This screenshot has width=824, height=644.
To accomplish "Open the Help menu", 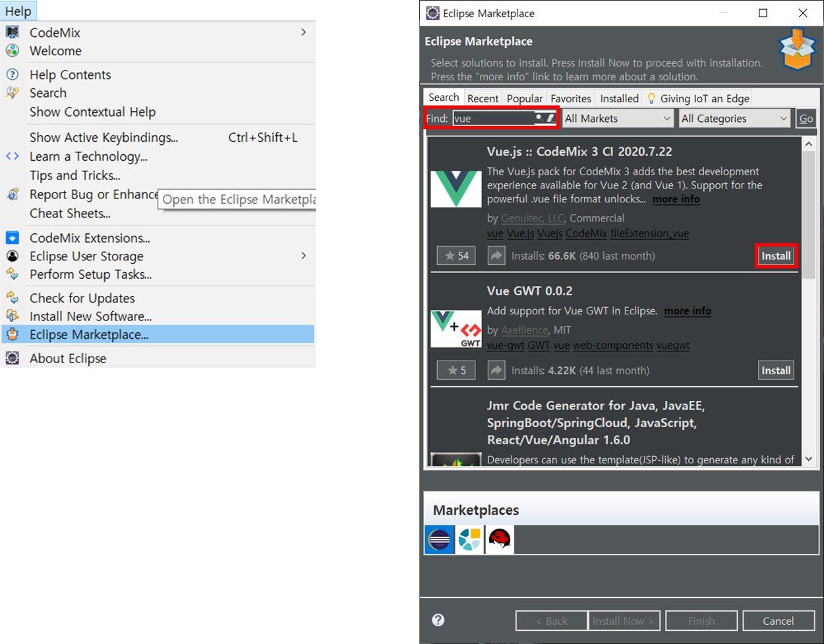I will pos(18,11).
